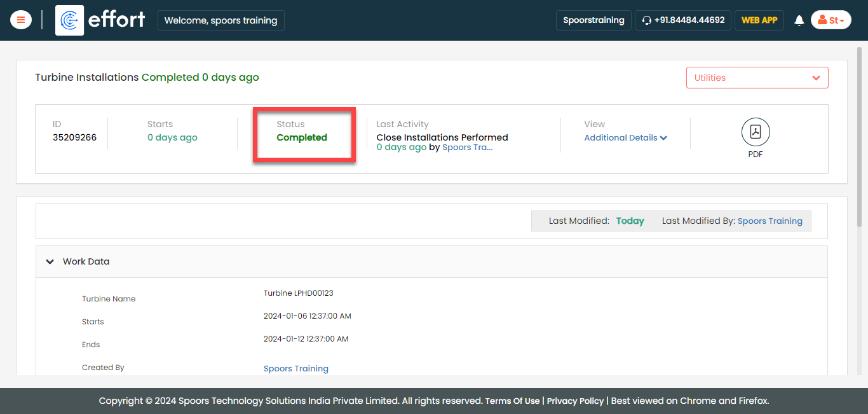Click Last Modified By Spoors Training link
The width and height of the screenshot is (868, 414).
770,221
